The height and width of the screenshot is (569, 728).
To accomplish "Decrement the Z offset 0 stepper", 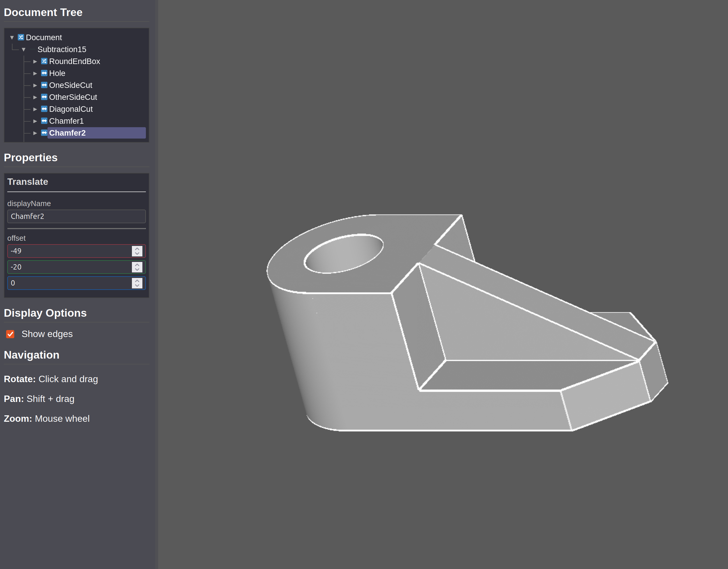I will tap(137, 286).
